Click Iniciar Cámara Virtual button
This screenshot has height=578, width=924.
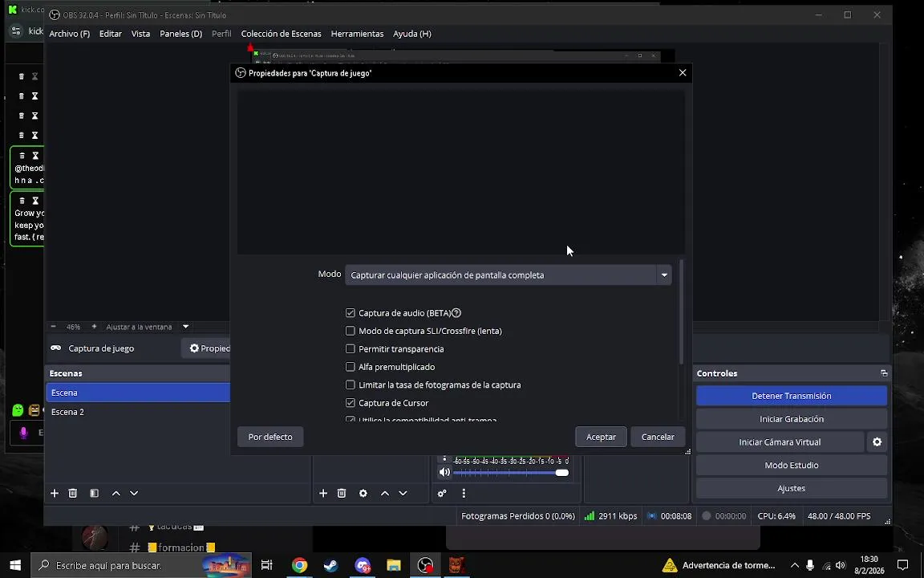point(780,442)
